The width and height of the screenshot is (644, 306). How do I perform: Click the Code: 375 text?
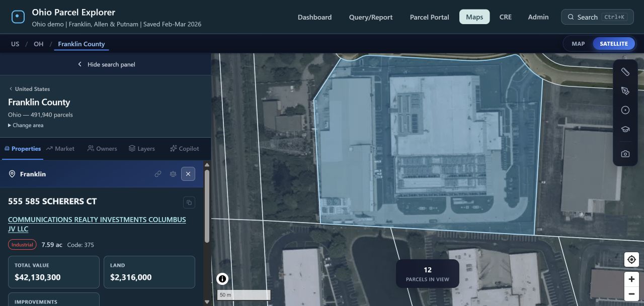[80, 245]
